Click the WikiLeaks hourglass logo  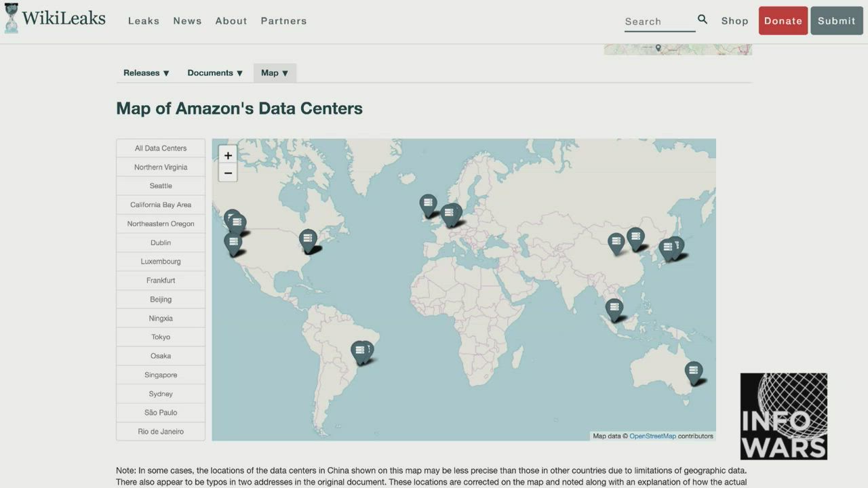click(x=12, y=18)
